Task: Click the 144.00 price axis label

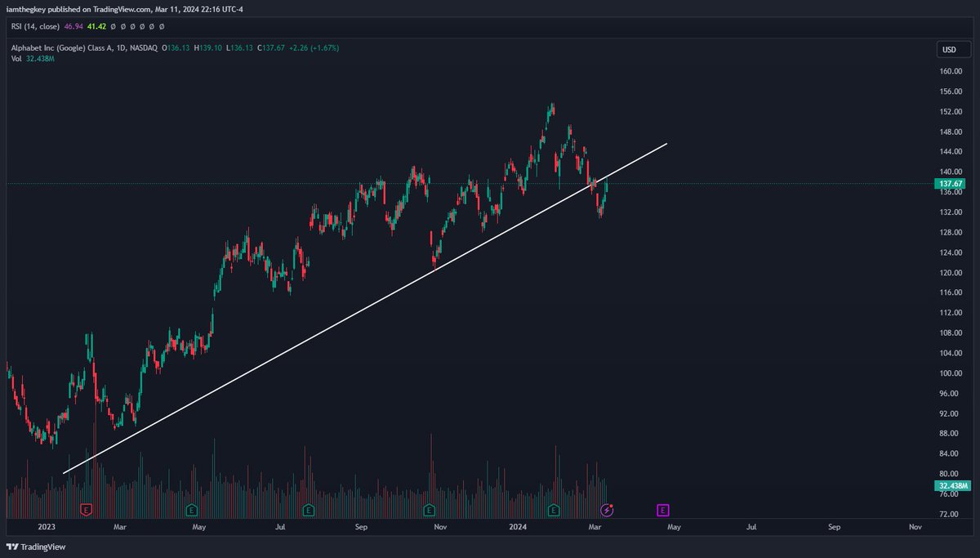Action: point(951,152)
